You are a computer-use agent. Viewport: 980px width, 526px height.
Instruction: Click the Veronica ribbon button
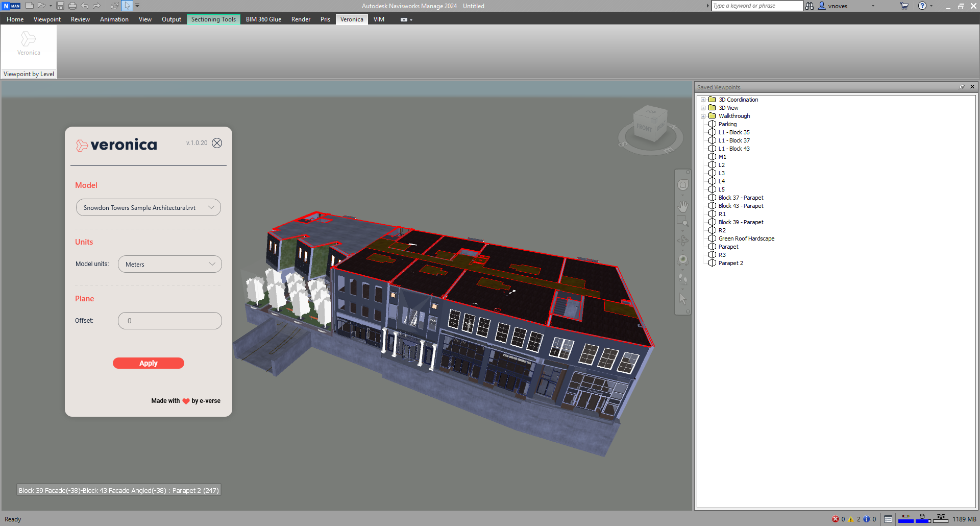29,44
